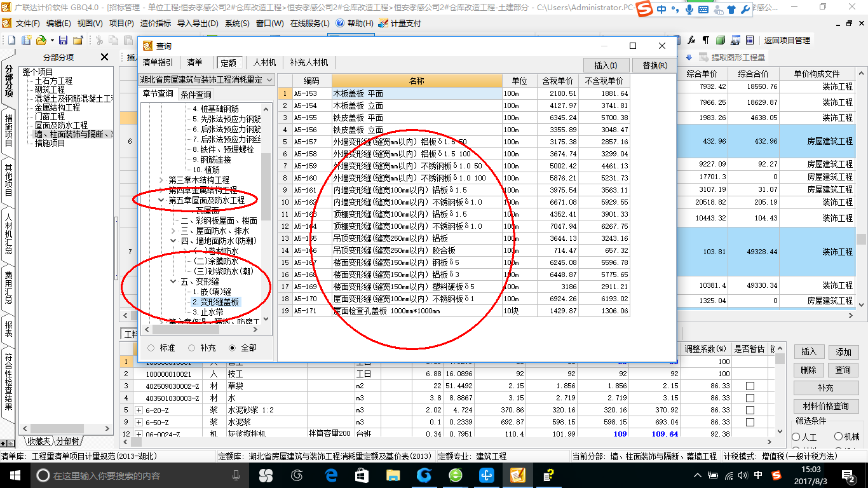Click the 删除 button
Viewport: 868px width, 488px height.
point(808,369)
